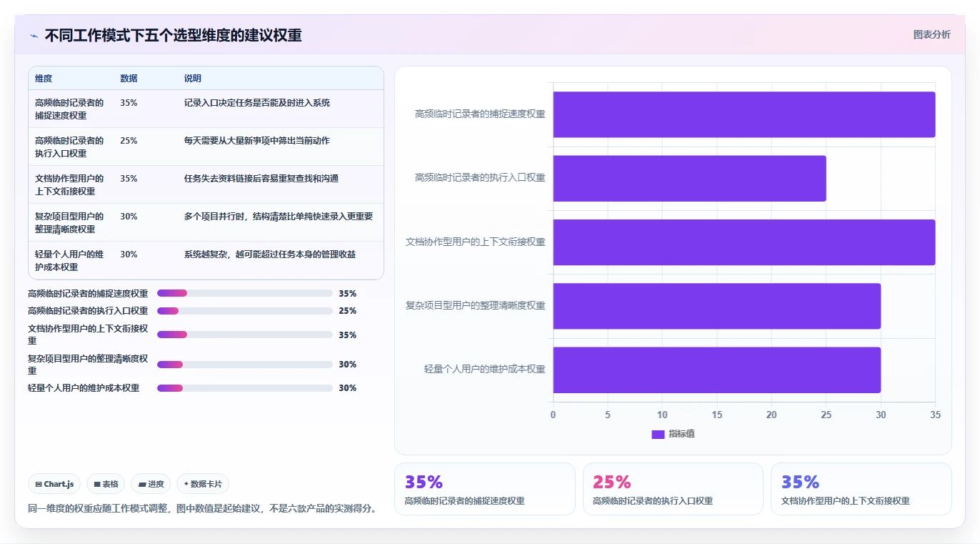Click the title icon beside 不同工作模式下五个选型维度的建议权重
Image resolution: width=980 pixels, height=544 pixels.
tap(34, 36)
